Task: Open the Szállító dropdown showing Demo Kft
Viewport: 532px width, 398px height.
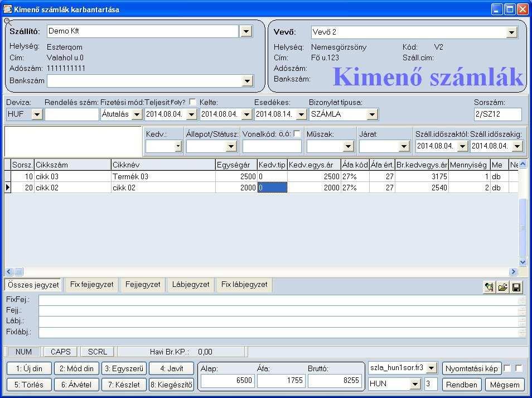Action: [245, 31]
